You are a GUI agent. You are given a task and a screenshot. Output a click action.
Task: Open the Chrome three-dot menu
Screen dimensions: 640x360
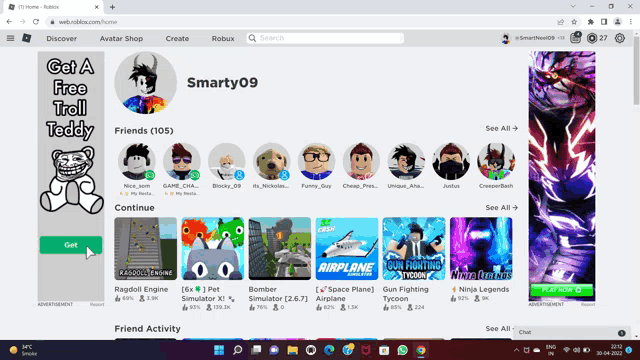click(631, 22)
